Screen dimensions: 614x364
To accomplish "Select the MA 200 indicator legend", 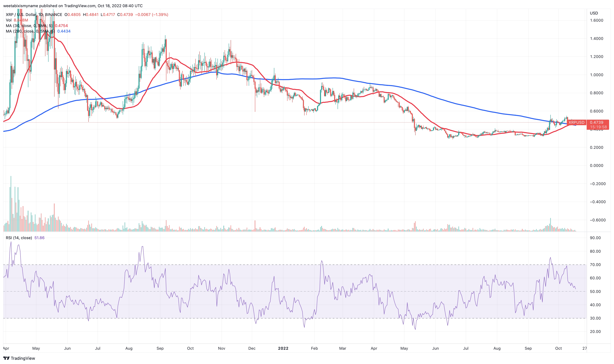I will [38, 31].
